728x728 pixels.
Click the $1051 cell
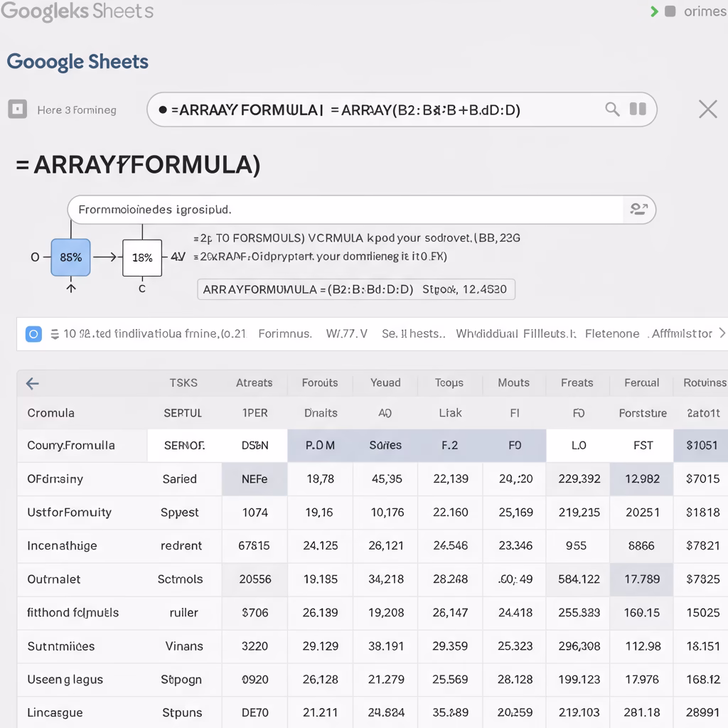(x=702, y=445)
